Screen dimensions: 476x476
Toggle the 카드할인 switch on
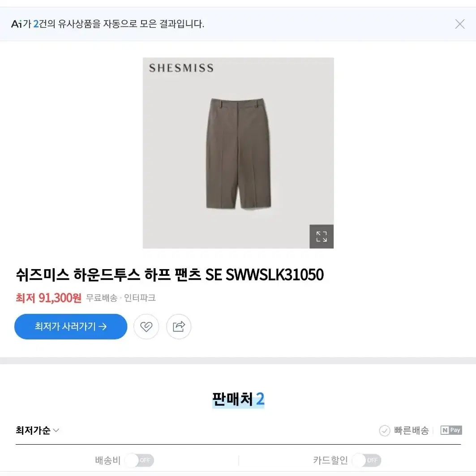click(x=366, y=460)
